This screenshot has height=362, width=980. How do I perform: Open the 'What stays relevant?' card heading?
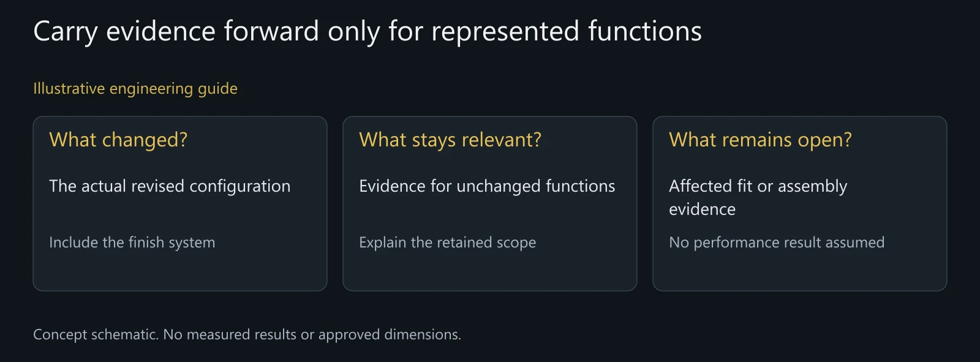tap(450, 140)
